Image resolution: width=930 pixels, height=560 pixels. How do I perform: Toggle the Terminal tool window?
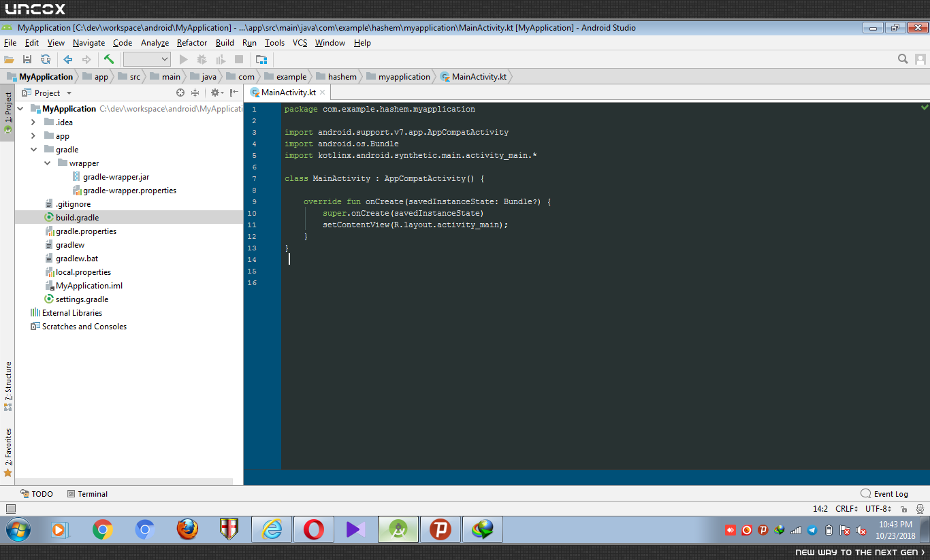[87, 494]
